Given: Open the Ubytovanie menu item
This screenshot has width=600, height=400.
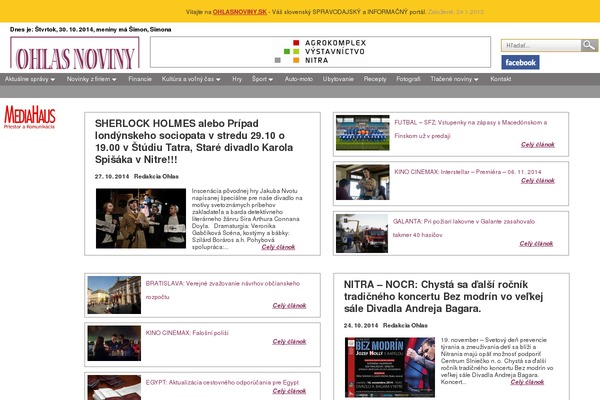Looking at the screenshot, I should pyautogui.click(x=338, y=79).
